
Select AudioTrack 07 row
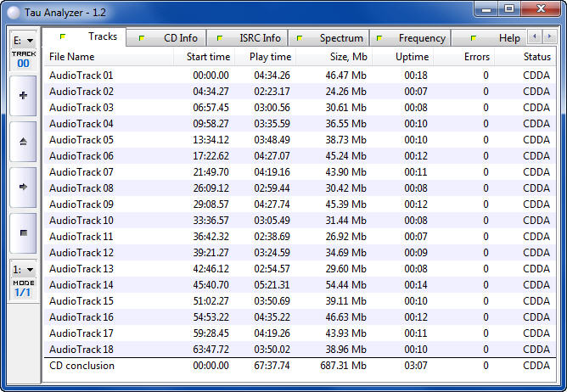point(81,172)
